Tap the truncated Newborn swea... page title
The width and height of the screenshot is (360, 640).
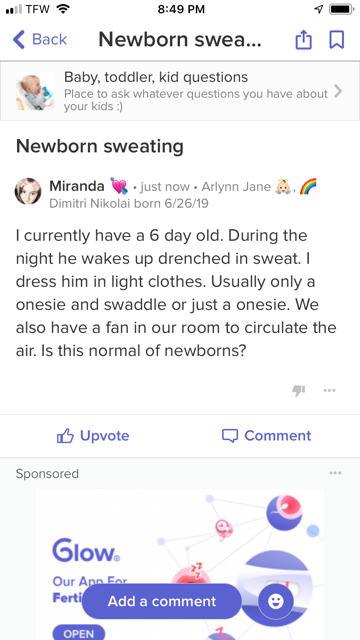[180, 40]
